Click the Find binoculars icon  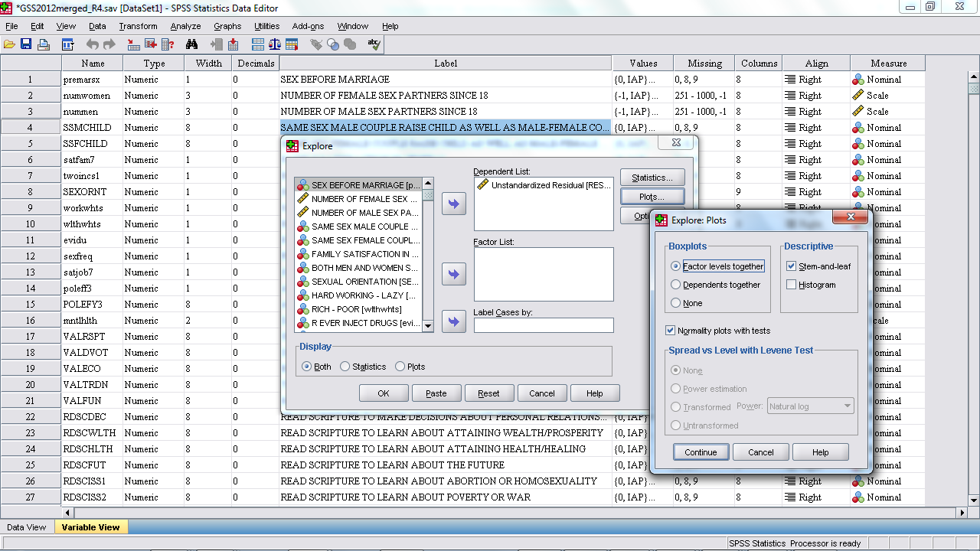point(191,44)
